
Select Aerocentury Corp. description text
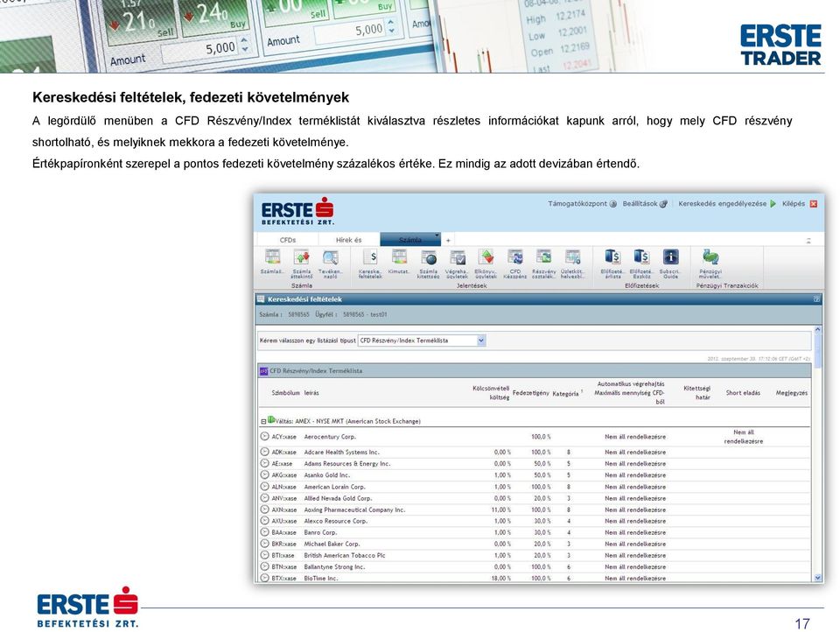[330, 437]
